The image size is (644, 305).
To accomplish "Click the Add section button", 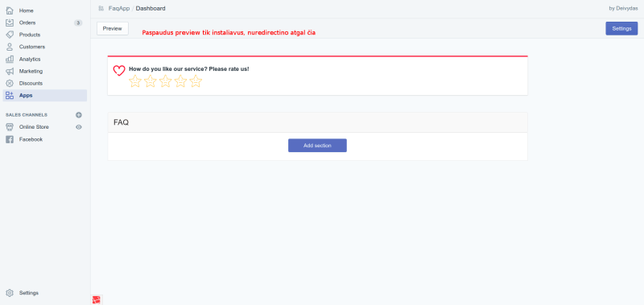I will click(x=317, y=146).
